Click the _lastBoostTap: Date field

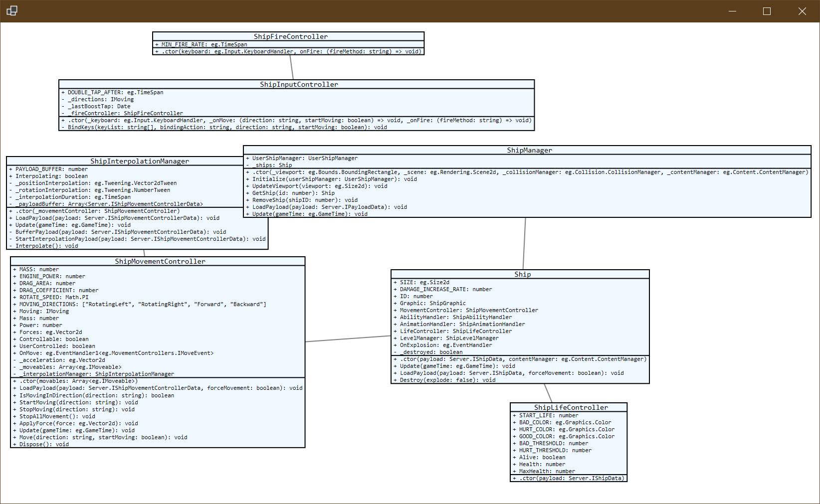click(x=96, y=106)
